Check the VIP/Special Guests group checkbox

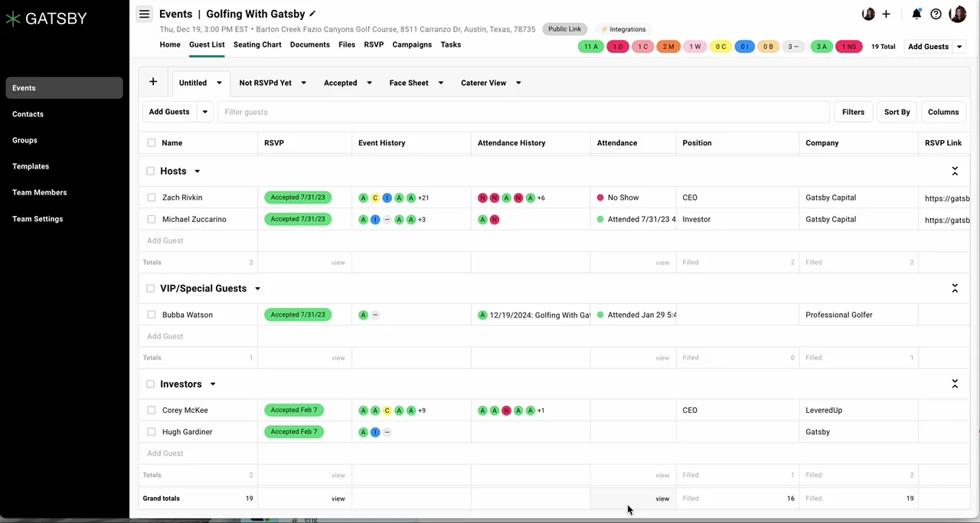pyautogui.click(x=150, y=288)
